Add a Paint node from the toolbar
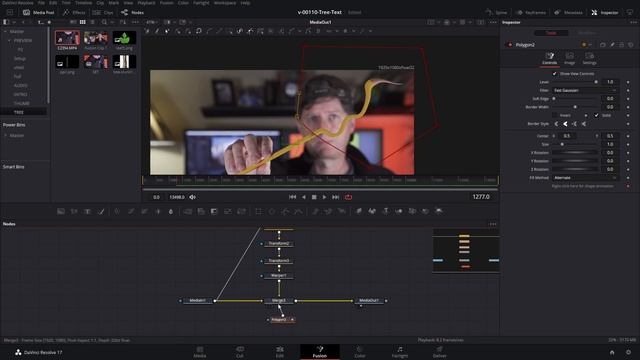Viewport: 640px width, 360px height. pos(101,211)
